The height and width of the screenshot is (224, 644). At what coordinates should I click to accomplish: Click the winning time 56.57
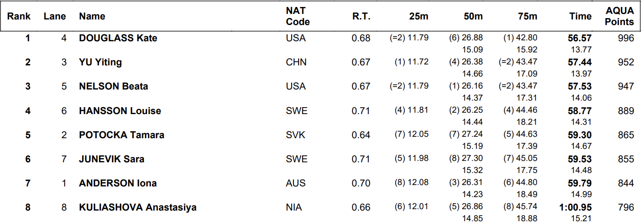pos(580,38)
